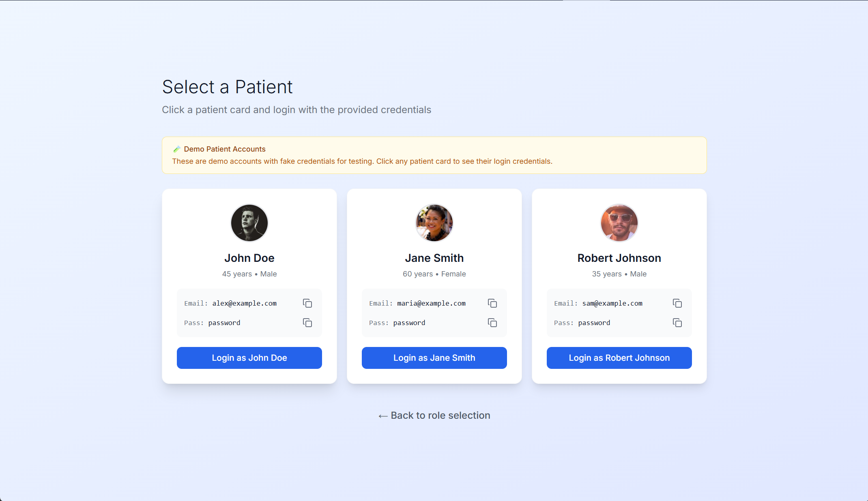868x501 pixels.
Task: Click the Demo Patient Accounts banner
Action: 434,155
